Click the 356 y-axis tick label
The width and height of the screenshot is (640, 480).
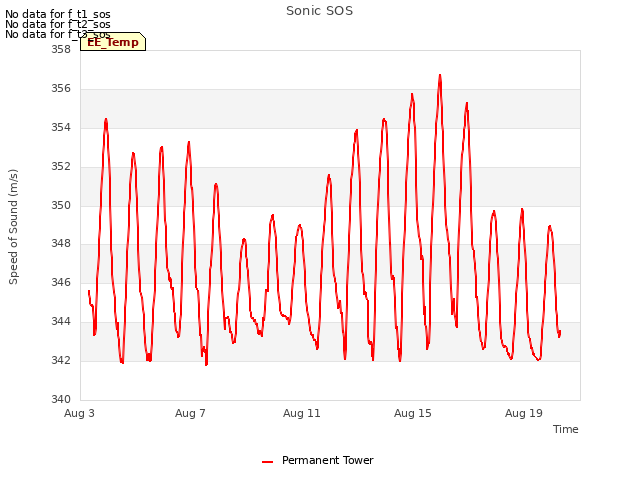(x=61, y=88)
